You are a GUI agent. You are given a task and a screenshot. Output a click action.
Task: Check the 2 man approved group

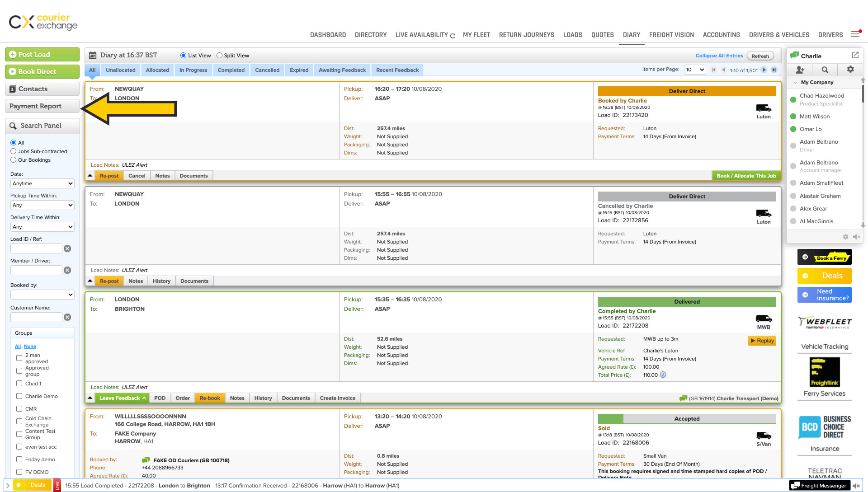(19, 358)
